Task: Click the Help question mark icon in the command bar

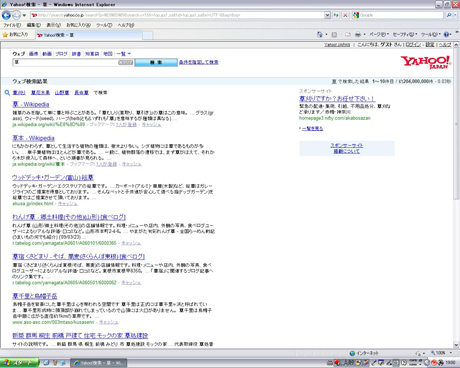Action: click(447, 34)
